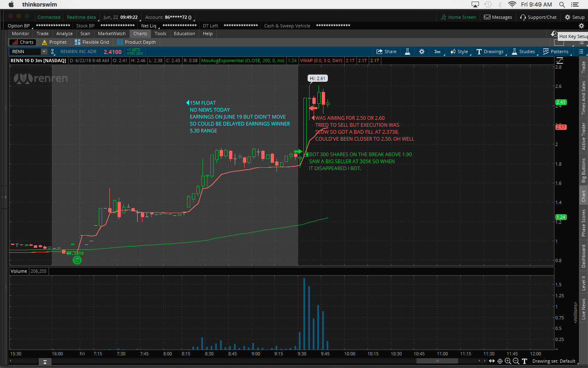Open the Setup menu

point(575,17)
